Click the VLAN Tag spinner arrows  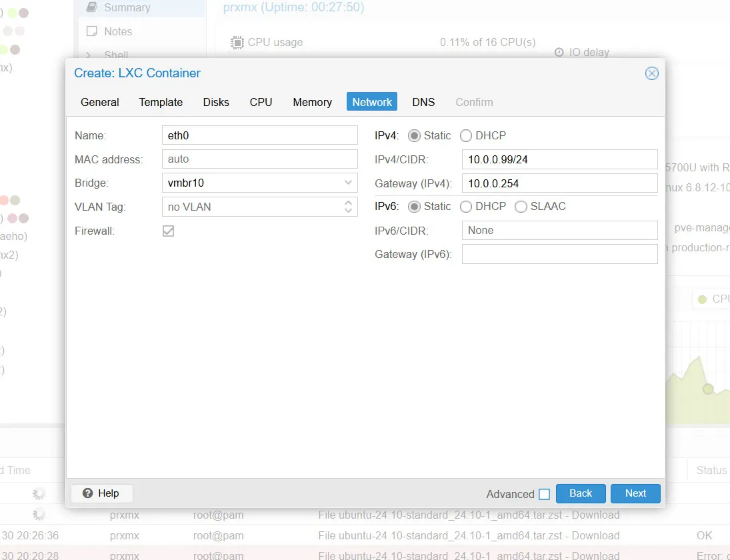(x=348, y=207)
